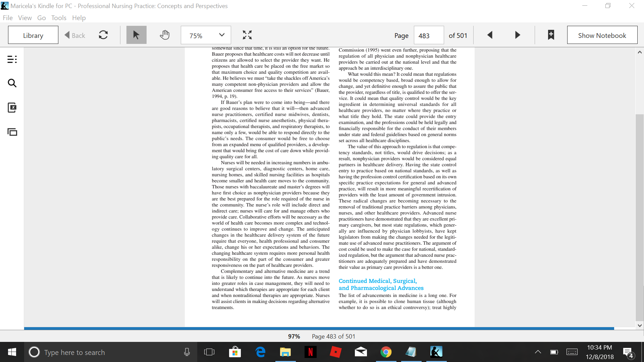Open Microsoft Store from taskbar
Image resolution: width=644 pixels, height=362 pixels.
(235, 352)
